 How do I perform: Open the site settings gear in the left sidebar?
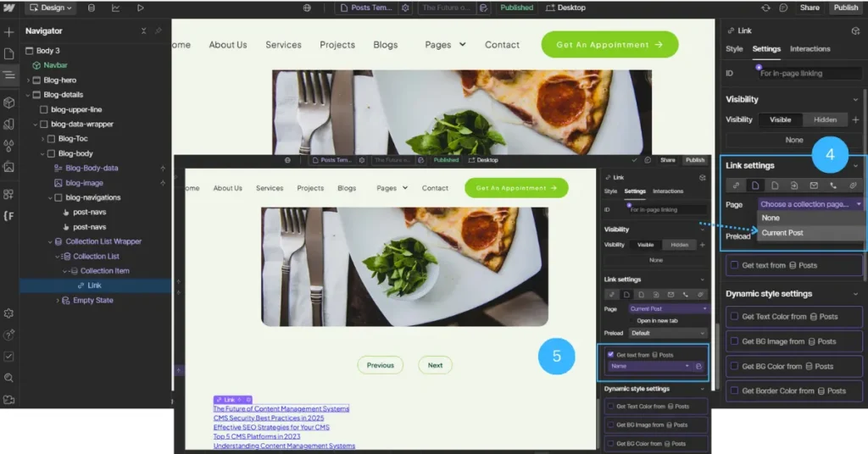[8, 313]
